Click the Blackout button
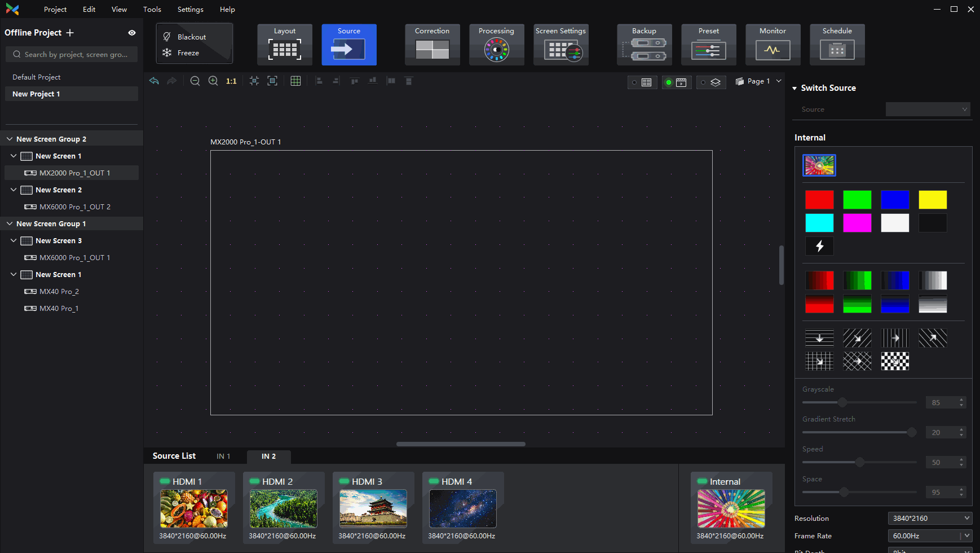The height and width of the screenshot is (553, 980). pyautogui.click(x=185, y=37)
